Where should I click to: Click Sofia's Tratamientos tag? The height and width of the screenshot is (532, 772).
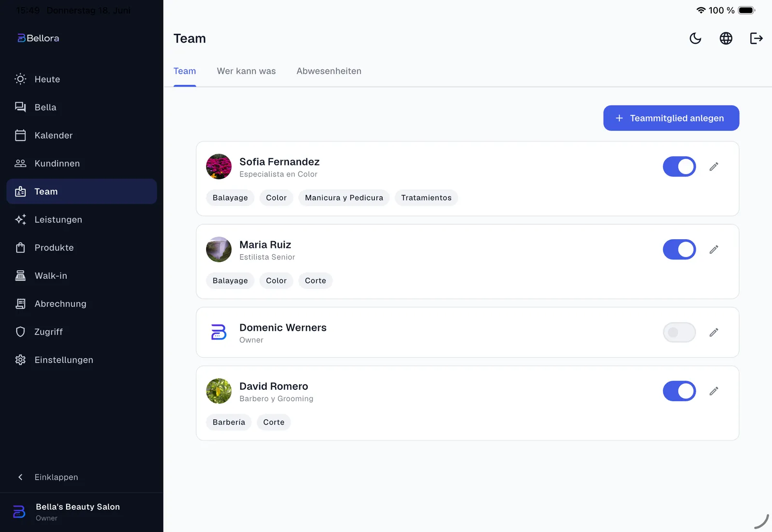tap(427, 198)
